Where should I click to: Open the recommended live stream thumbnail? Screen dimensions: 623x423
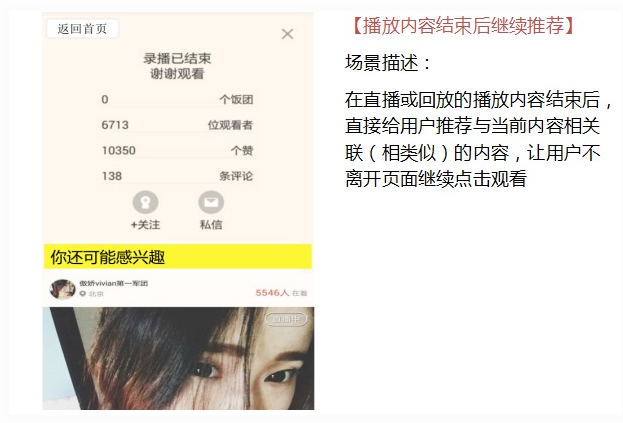178,358
